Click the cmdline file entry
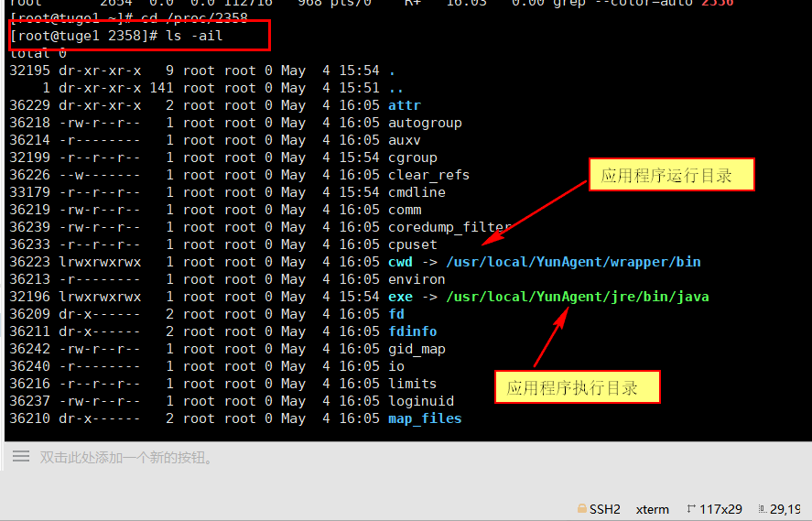 (x=417, y=192)
